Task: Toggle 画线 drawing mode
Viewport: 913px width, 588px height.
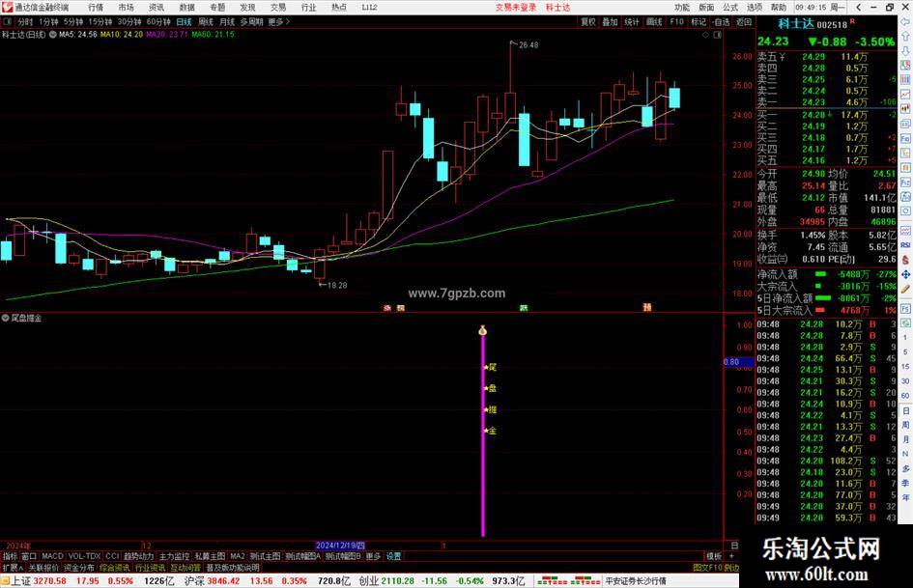Action: 654,22
